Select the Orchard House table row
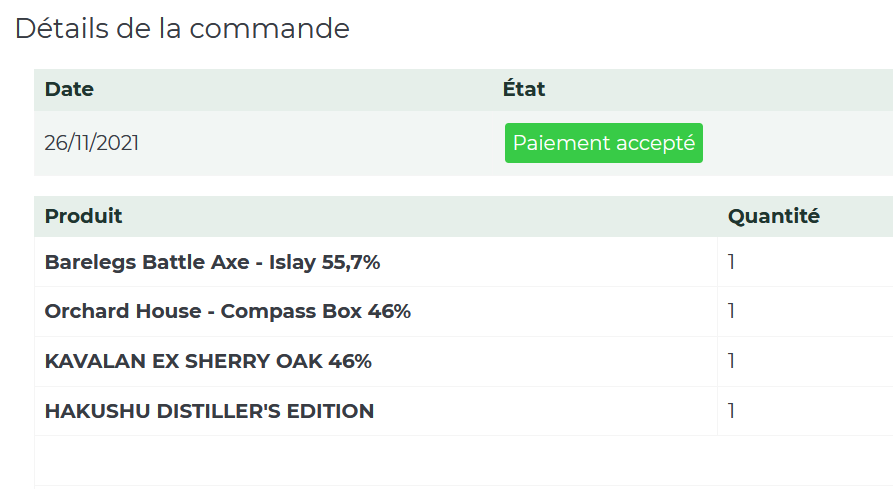 click(x=464, y=311)
